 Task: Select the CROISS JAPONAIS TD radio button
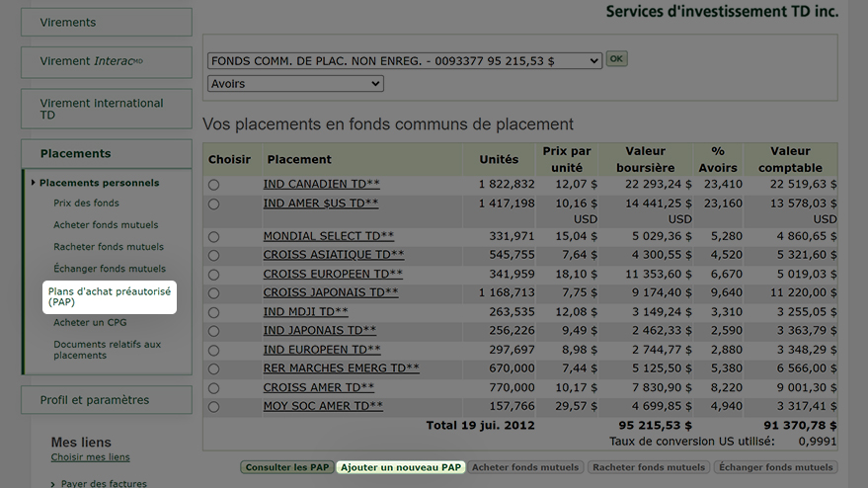point(213,293)
